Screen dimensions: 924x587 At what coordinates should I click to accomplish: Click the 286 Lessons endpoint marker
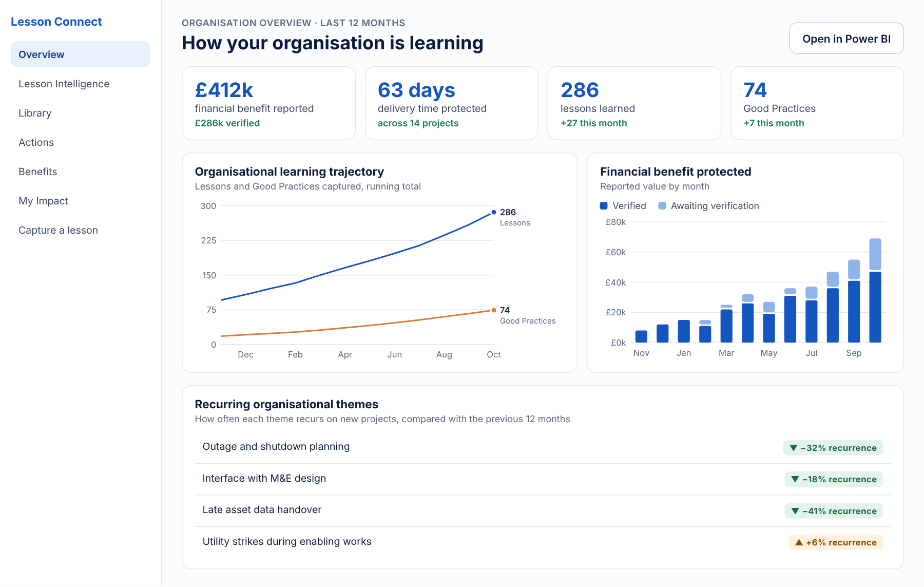coord(494,212)
